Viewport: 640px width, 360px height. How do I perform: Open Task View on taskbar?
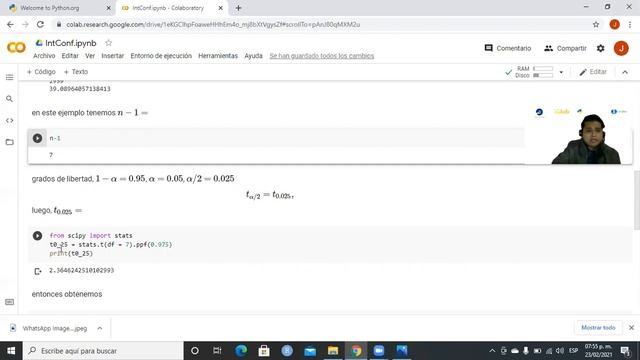point(217,351)
